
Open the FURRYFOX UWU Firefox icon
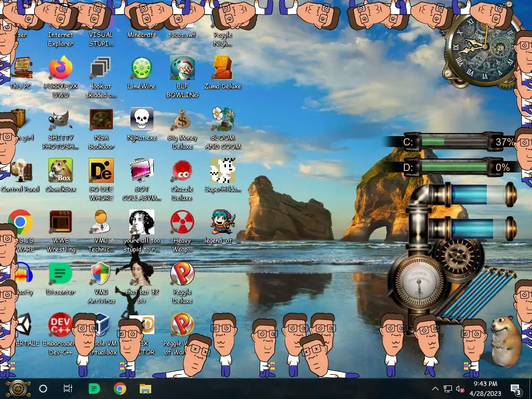(60, 68)
